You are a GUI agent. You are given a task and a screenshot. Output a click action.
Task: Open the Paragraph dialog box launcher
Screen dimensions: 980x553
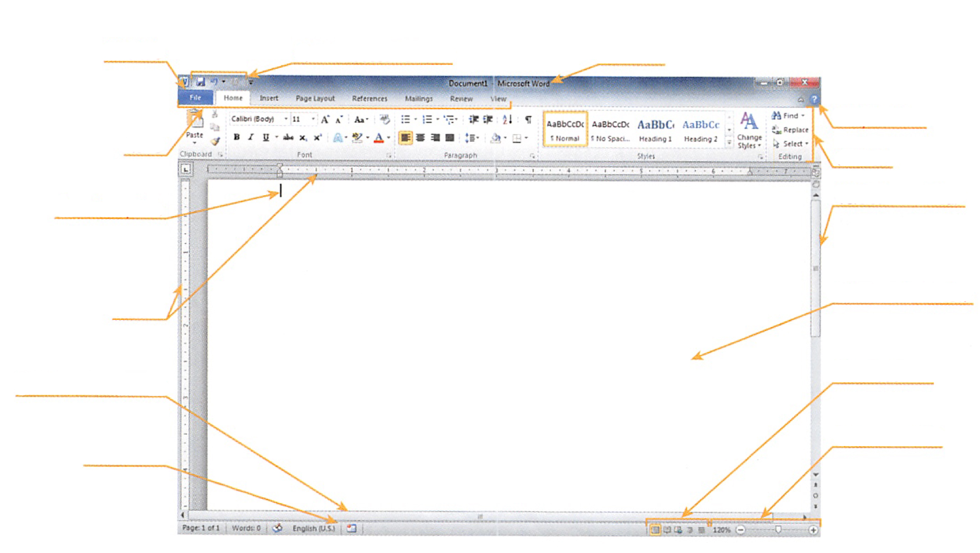click(532, 156)
